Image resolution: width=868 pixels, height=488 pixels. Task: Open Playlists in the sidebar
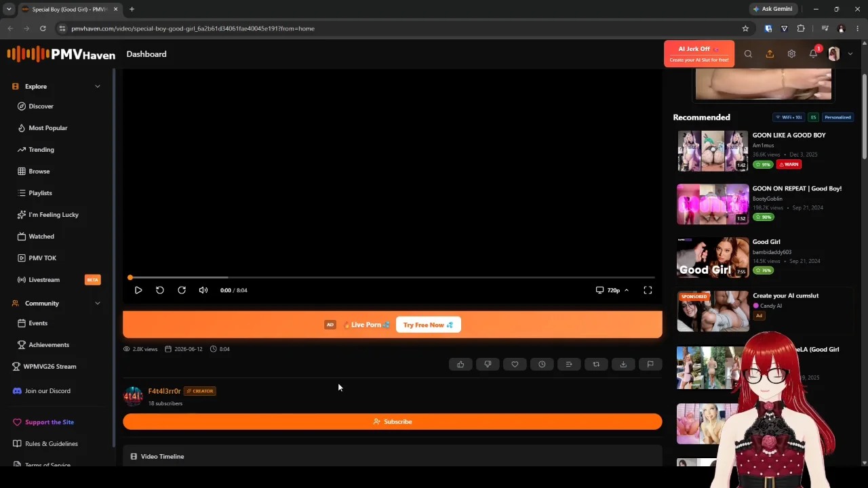coord(40,193)
